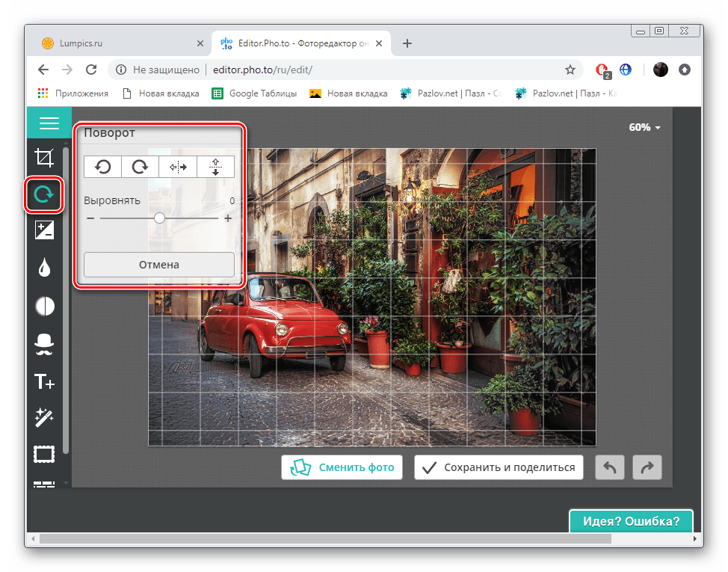Bookmark this page with the star
728x572 pixels.
point(570,70)
